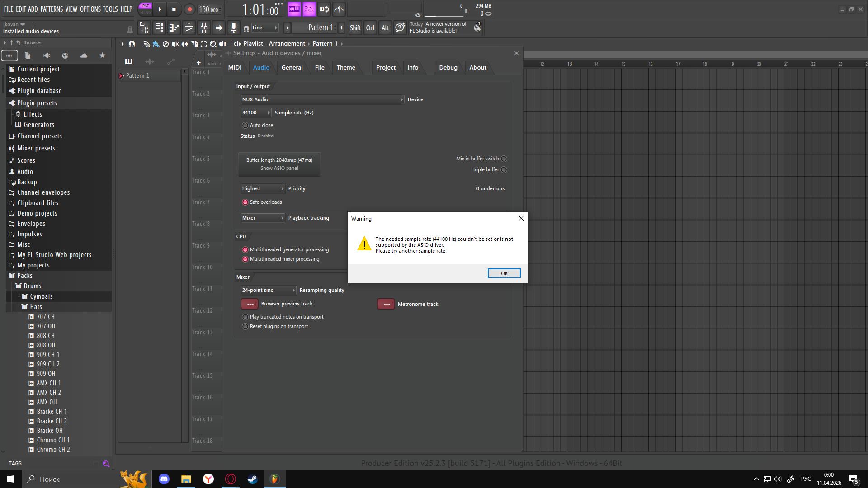Stop playback with the stop button
Image resolution: width=868 pixels, height=488 pixels.
(x=174, y=9)
